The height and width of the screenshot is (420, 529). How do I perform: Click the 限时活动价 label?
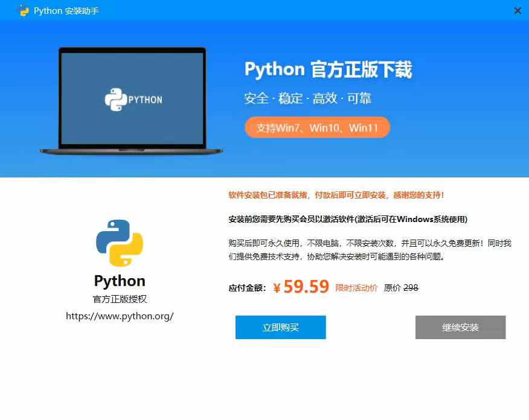(x=356, y=288)
